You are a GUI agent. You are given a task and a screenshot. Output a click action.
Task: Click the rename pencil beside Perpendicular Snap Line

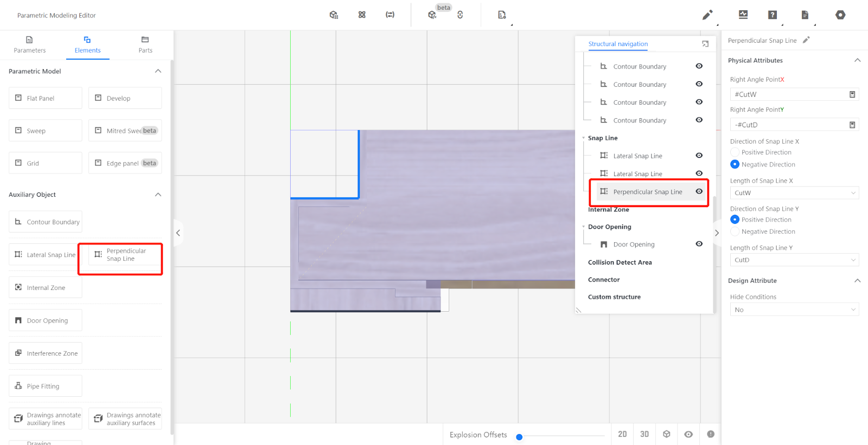[x=806, y=40]
